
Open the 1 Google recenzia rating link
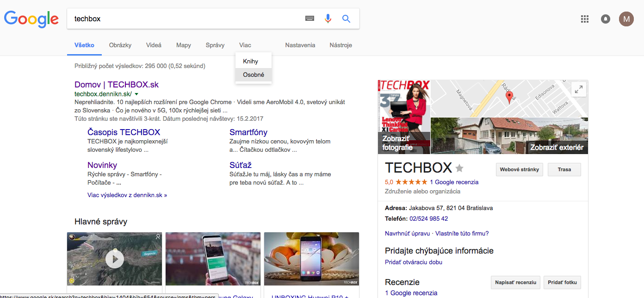(454, 182)
